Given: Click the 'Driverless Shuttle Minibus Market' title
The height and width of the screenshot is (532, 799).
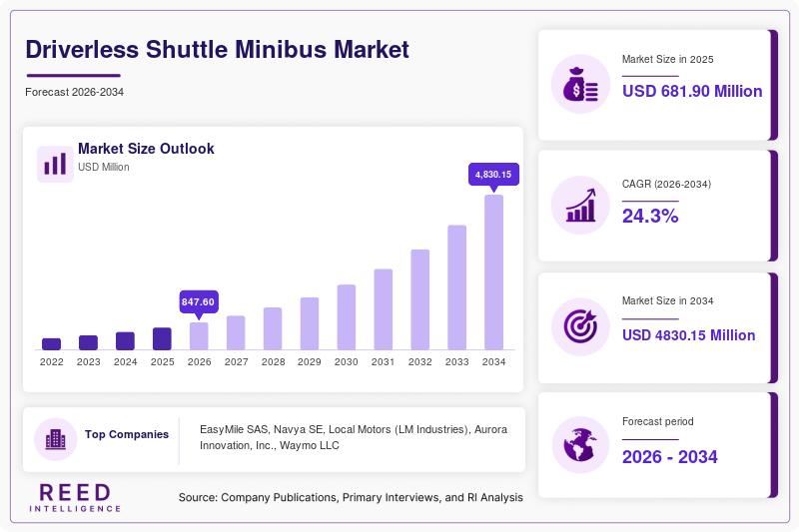Looking at the screenshot, I should [218, 50].
